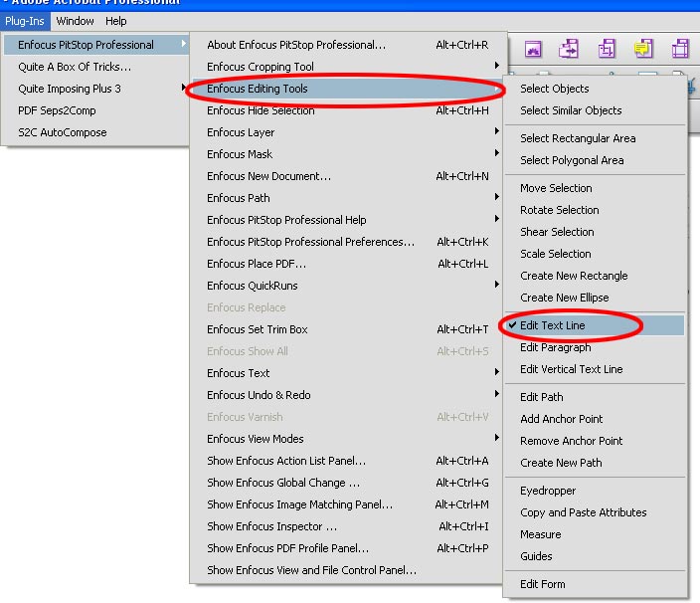Expand the Enfocus PitStop Professional submenu arrow
This screenshot has width=700, height=603.
tap(184, 44)
